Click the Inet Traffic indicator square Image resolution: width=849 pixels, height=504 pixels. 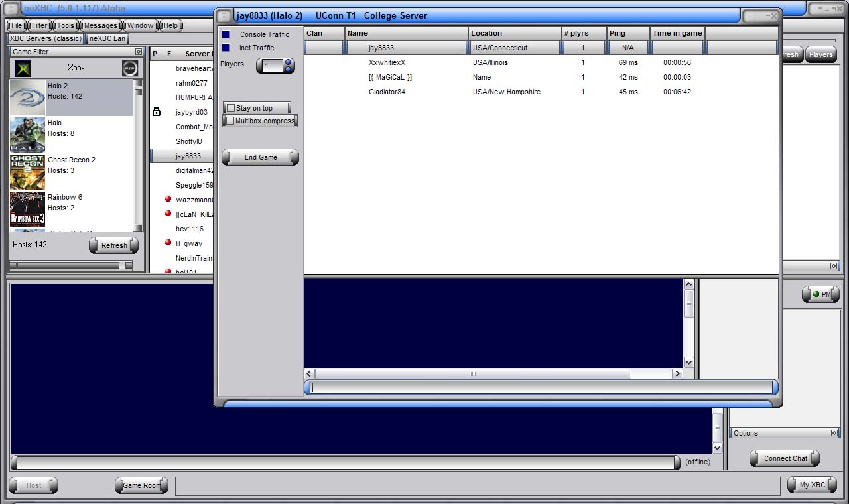[226, 48]
